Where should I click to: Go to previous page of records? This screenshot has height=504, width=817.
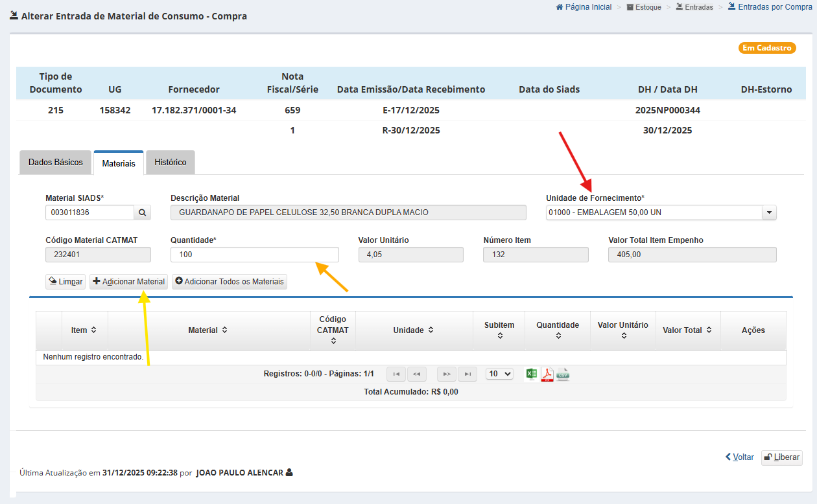tap(417, 374)
